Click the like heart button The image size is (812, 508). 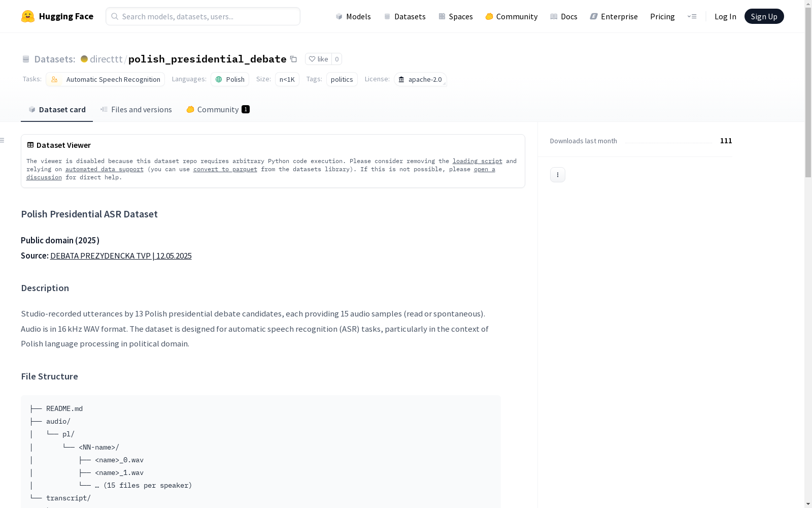318,59
